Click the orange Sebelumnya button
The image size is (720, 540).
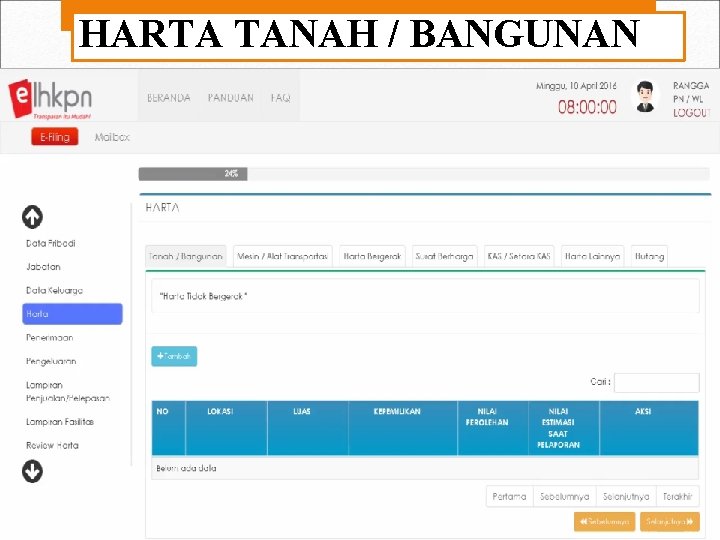point(604,522)
